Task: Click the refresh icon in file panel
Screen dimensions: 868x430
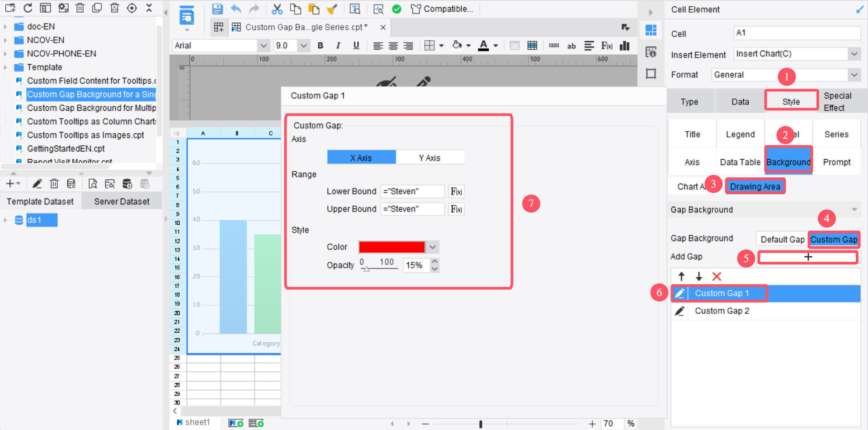Action: click(x=28, y=8)
